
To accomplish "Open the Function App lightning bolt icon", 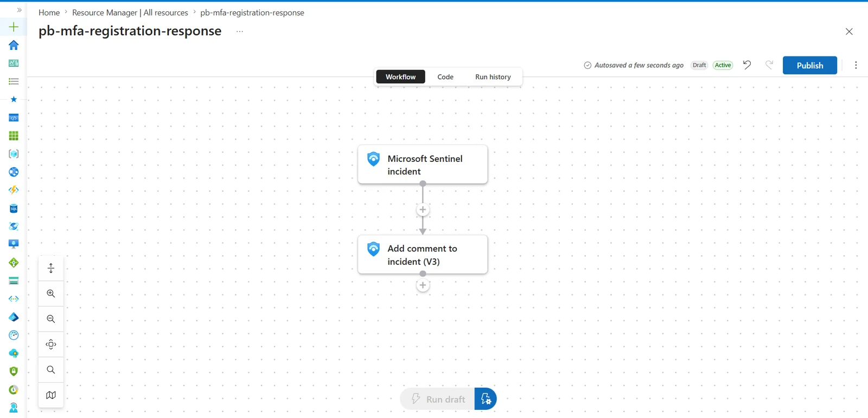I will [14, 190].
